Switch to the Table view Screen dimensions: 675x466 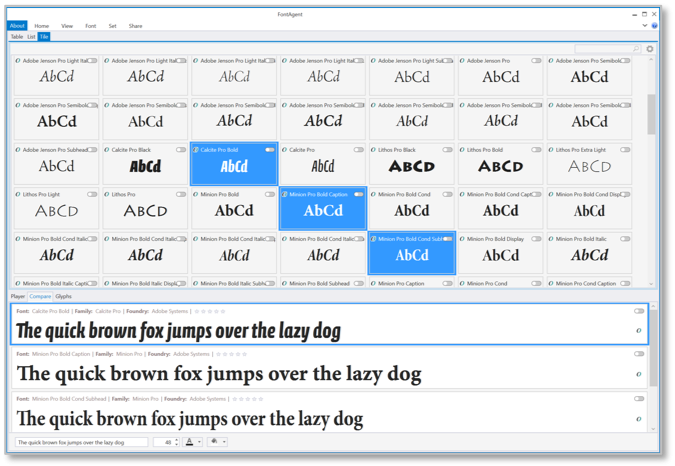click(x=17, y=37)
